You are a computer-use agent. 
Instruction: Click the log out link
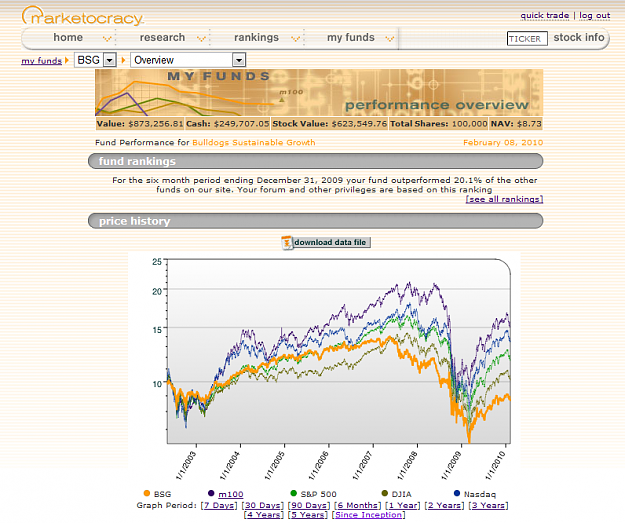pyautogui.click(x=594, y=16)
